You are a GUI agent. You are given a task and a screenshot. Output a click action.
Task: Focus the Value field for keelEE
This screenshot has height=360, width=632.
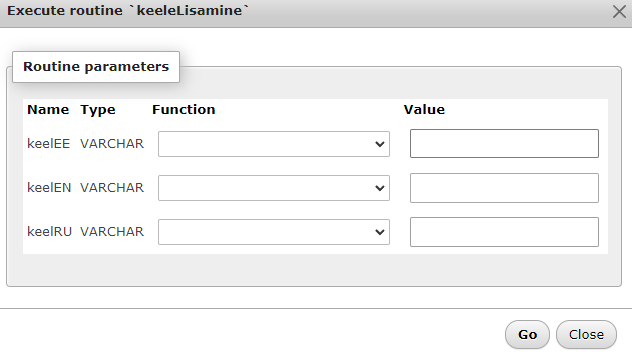[504, 144]
